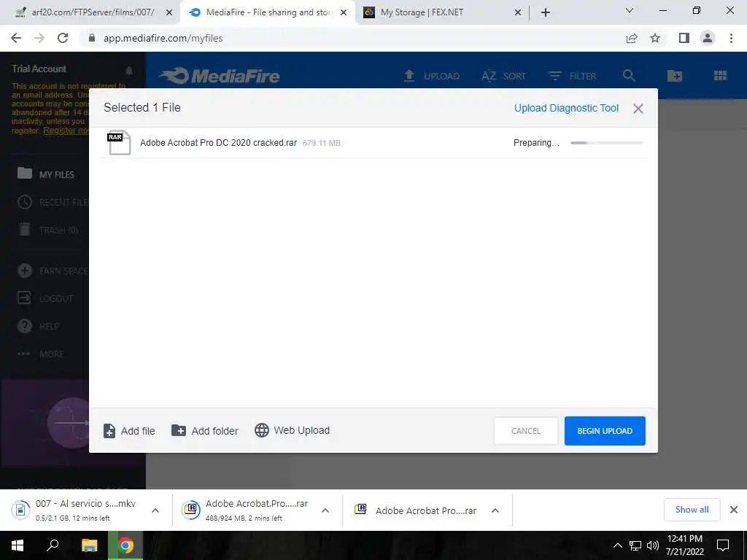The height and width of the screenshot is (560, 747).
Task: Expand options for completed Adobe Acrobat Pro rar
Action: pos(495,510)
